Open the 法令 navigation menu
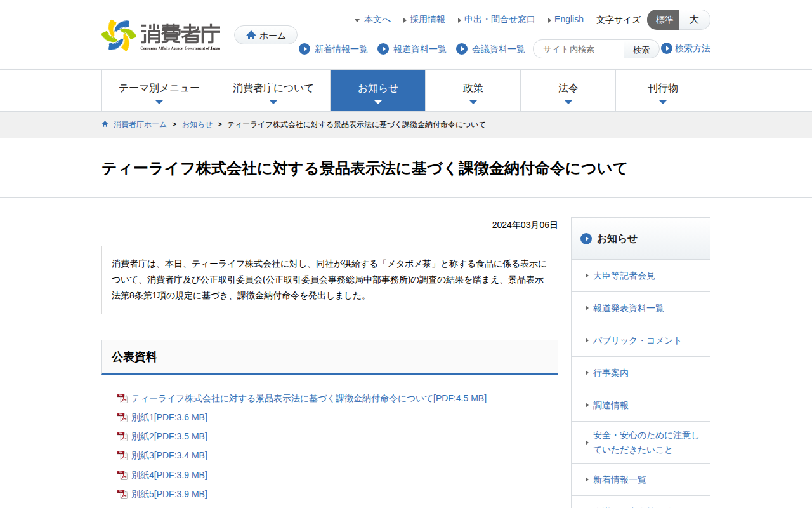 tap(568, 91)
